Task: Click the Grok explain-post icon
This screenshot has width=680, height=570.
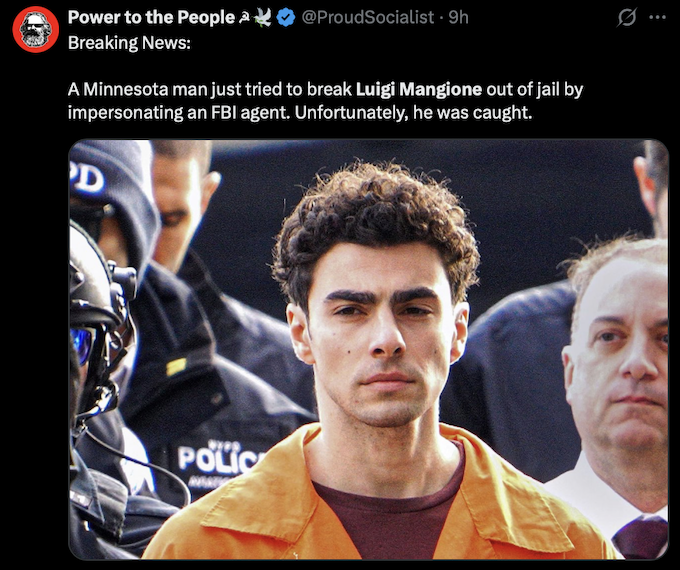Action: click(627, 18)
